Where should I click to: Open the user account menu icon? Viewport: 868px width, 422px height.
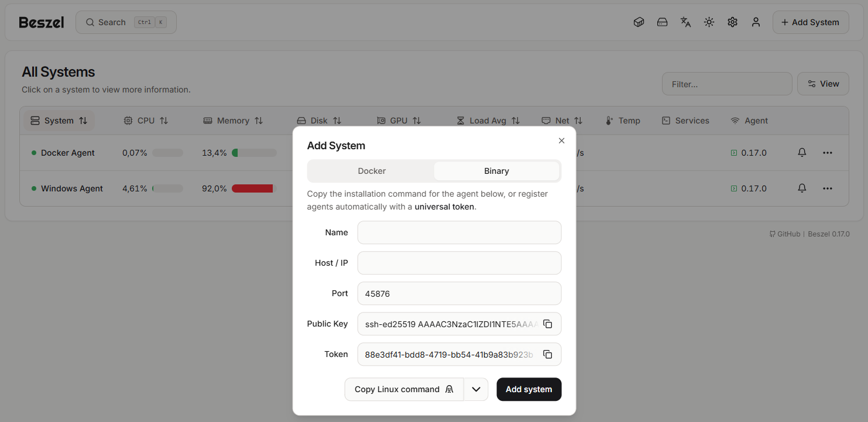tap(756, 22)
